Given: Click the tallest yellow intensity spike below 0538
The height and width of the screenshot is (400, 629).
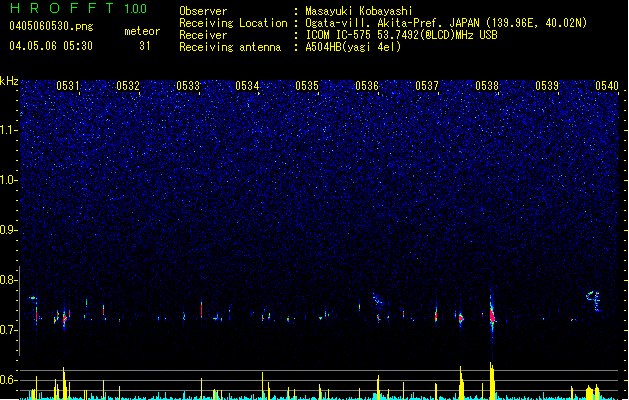Looking at the screenshot, I should pos(491,380).
